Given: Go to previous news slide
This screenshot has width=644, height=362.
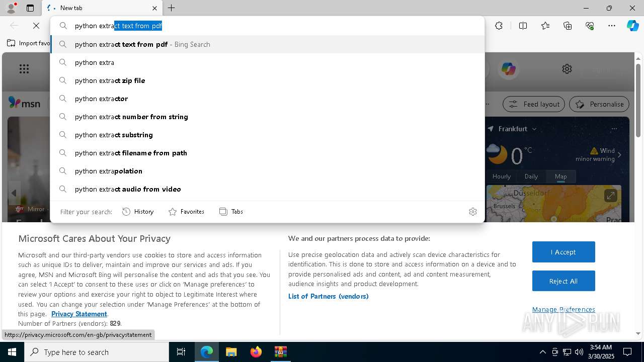Looking at the screenshot, I should 14,193.
